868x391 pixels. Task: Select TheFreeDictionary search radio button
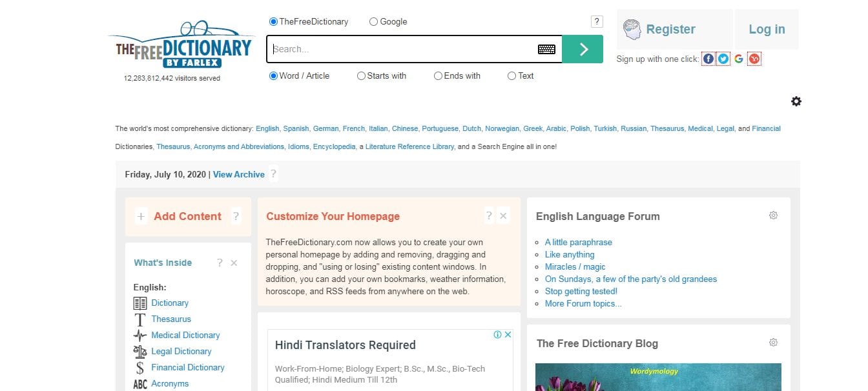point(273,22)
